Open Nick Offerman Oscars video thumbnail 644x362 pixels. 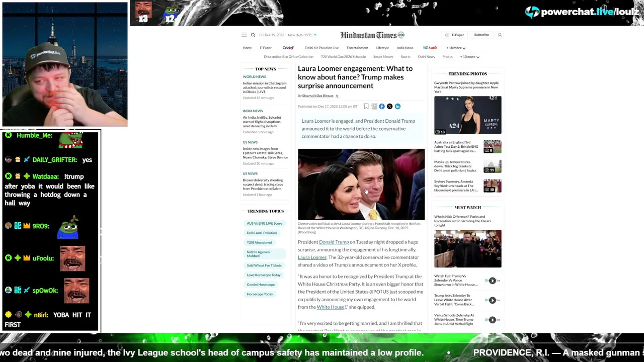pos(468,249)
